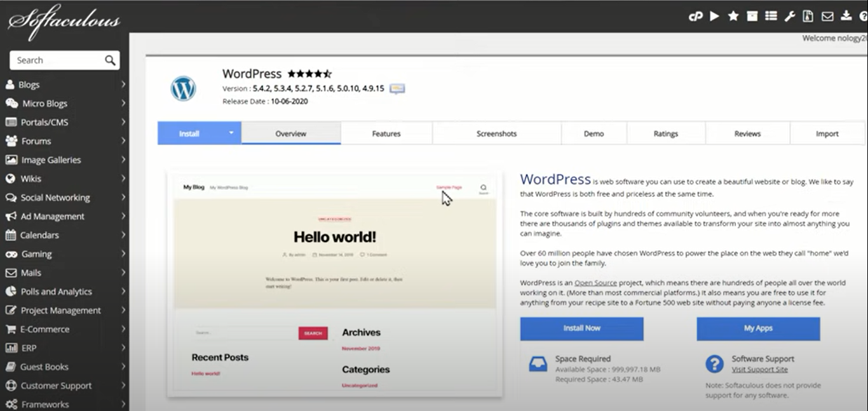
Task: Click the envelope Email Settings icon
Action: point(827,16)
